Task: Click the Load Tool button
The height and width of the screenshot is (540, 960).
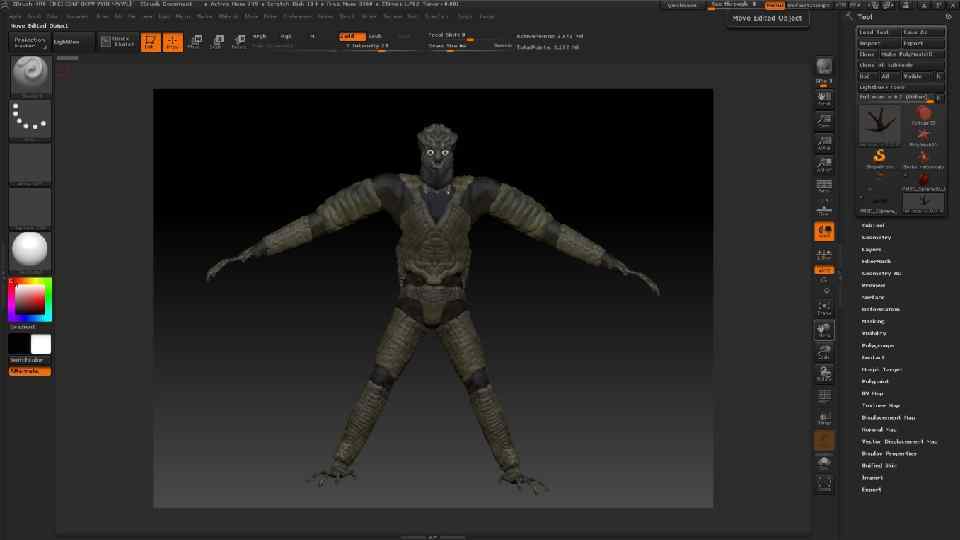Action: [x=873, y=32]
